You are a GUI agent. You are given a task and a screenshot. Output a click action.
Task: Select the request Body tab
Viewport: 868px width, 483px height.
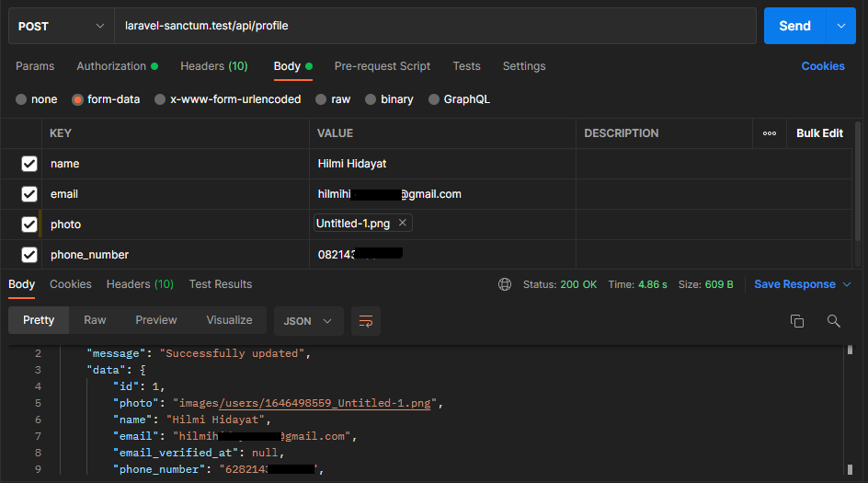click(292, 66)
